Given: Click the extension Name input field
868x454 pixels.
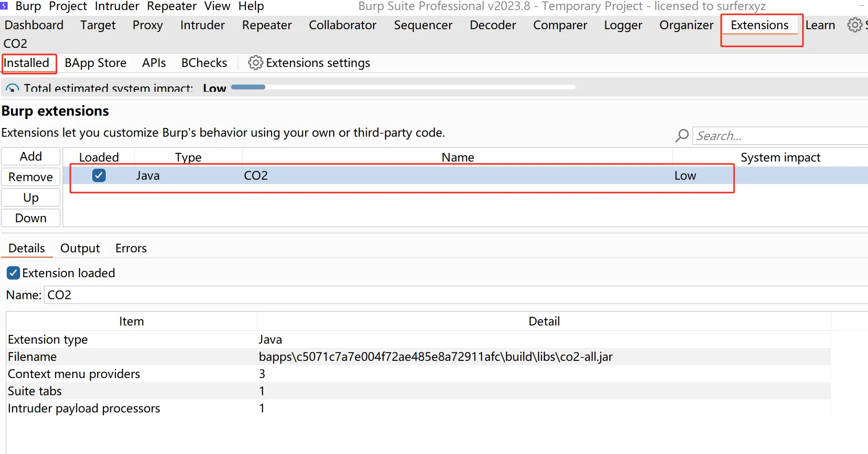Looking at the screenshot, I should coord(456,295).
